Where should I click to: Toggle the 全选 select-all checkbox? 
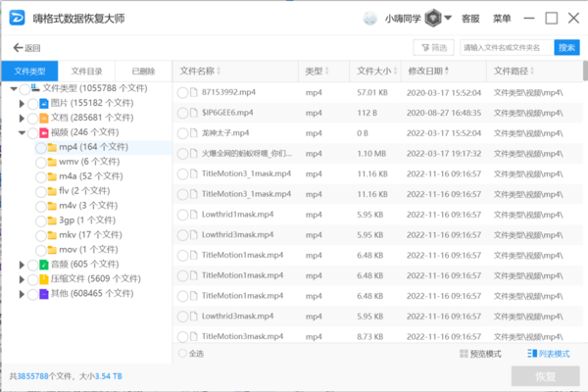182,354
